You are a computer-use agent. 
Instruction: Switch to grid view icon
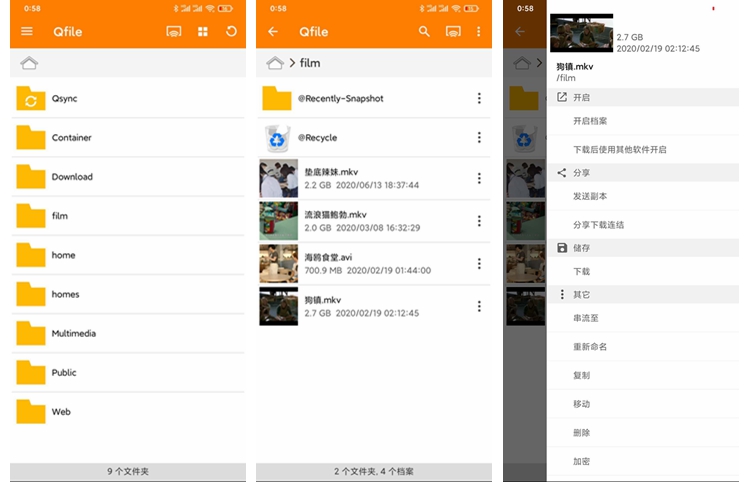coord(203,32)
